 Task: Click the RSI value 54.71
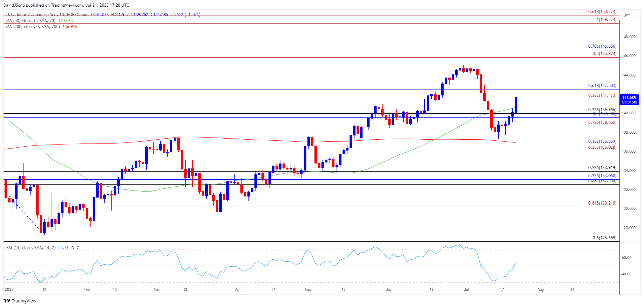[63, 248]
